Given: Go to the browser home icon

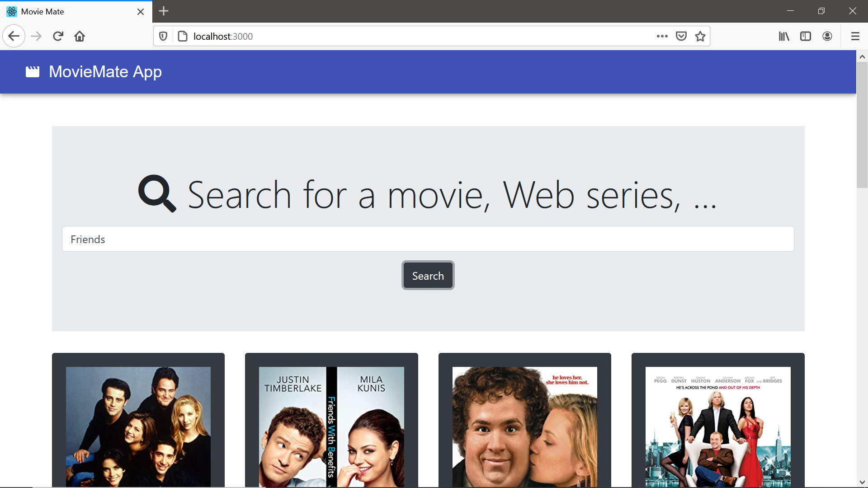Looking at the screenshot, I should coord(80,36).
